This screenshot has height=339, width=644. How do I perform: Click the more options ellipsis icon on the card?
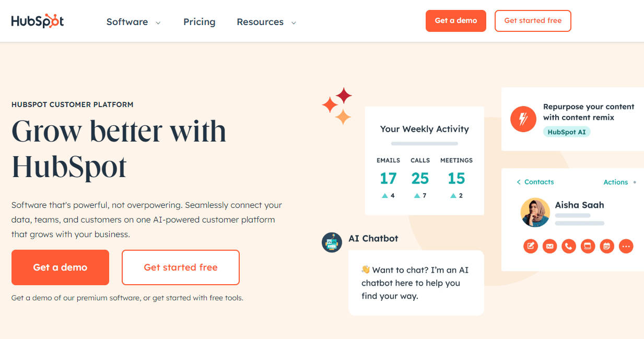pos(626,246)
